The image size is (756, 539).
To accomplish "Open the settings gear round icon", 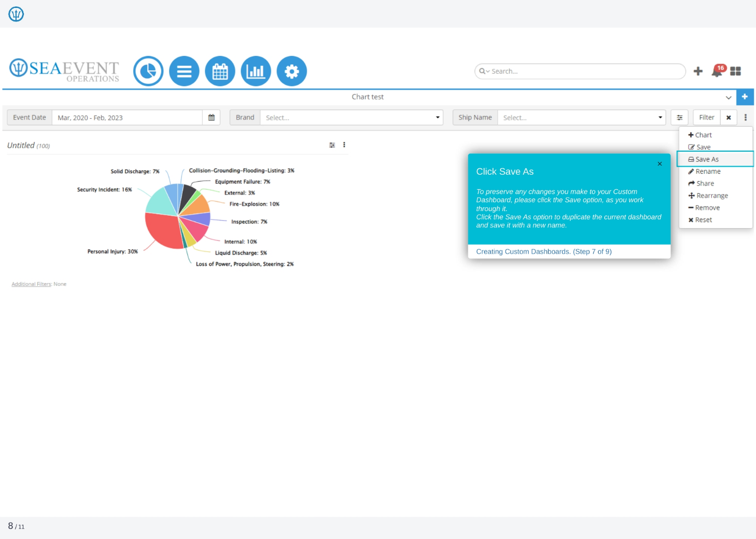I will 292,71.
